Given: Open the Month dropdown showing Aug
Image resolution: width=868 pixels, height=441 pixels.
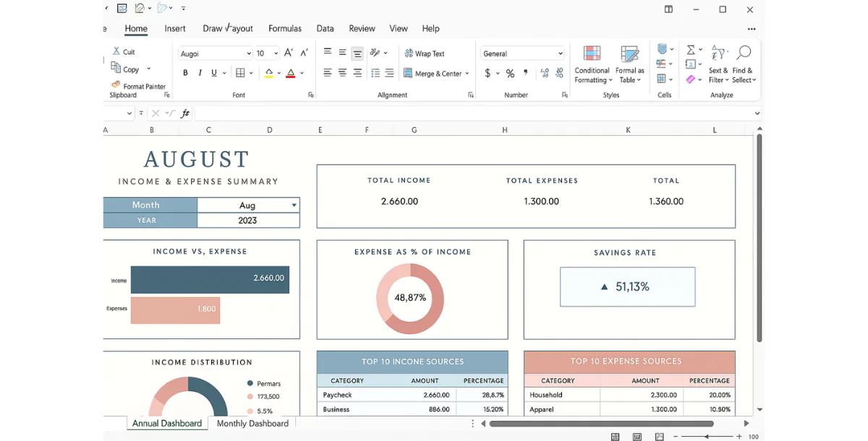Looking at the screenshot, I should [x=294, y=205].
